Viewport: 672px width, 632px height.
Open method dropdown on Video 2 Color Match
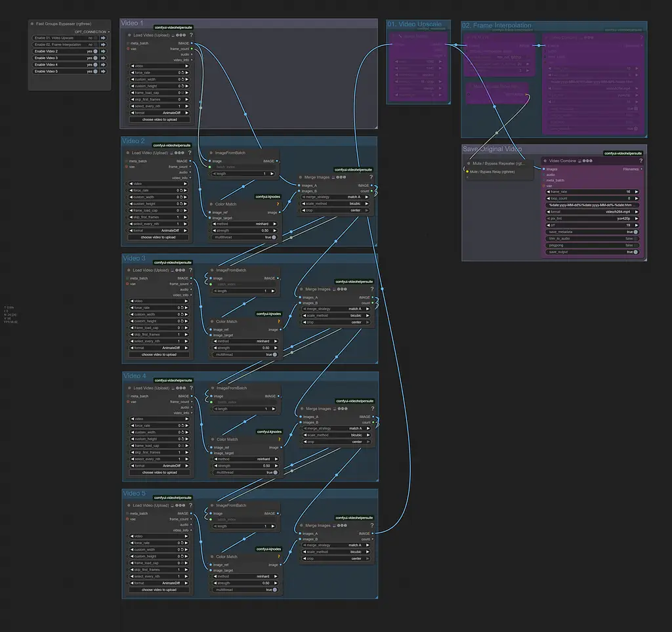pos(245,224)
